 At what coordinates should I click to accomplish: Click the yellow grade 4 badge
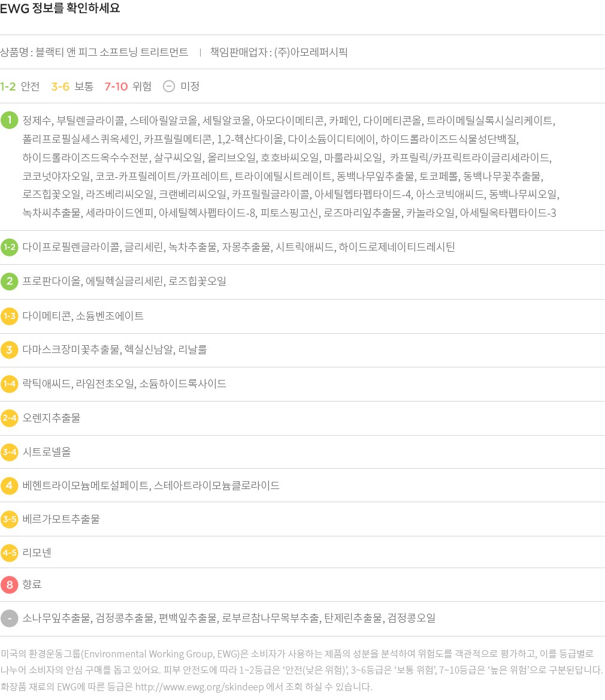tap(10, 485)
